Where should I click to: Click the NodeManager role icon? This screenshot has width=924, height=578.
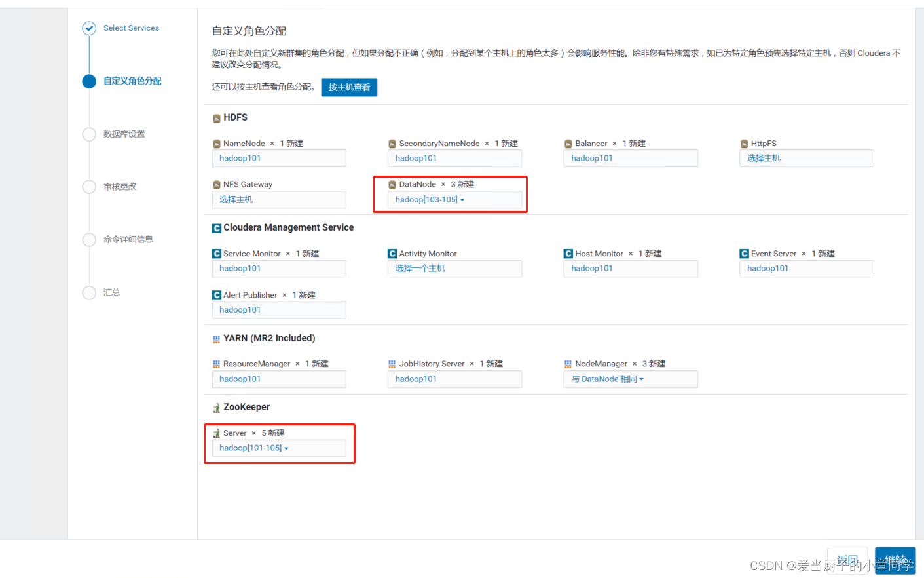[568, 364]
